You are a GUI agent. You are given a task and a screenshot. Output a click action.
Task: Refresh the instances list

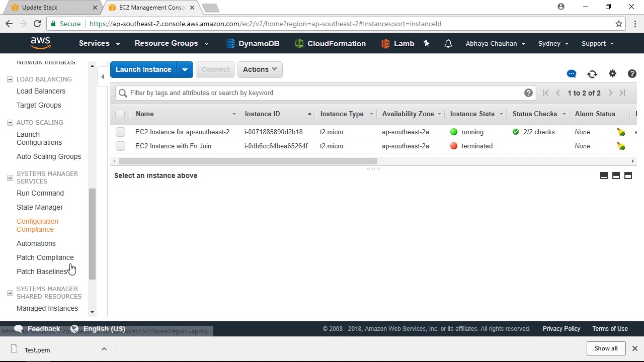point(592,74)
